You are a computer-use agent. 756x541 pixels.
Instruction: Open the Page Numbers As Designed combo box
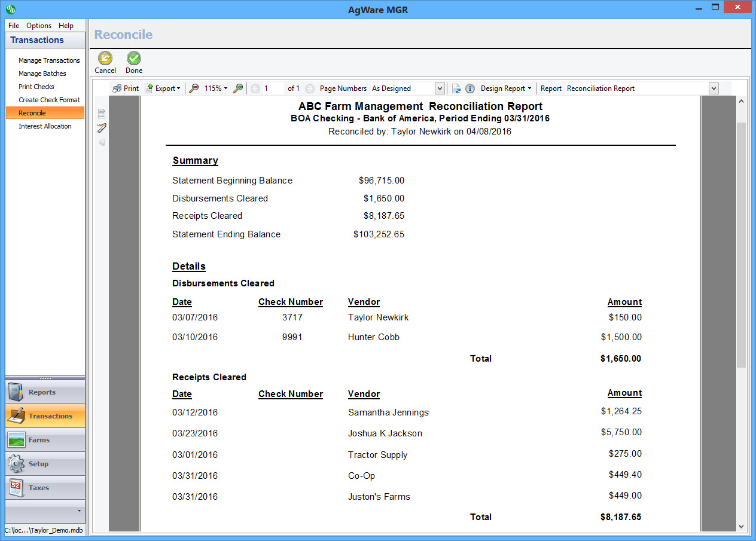pos(440,88)
